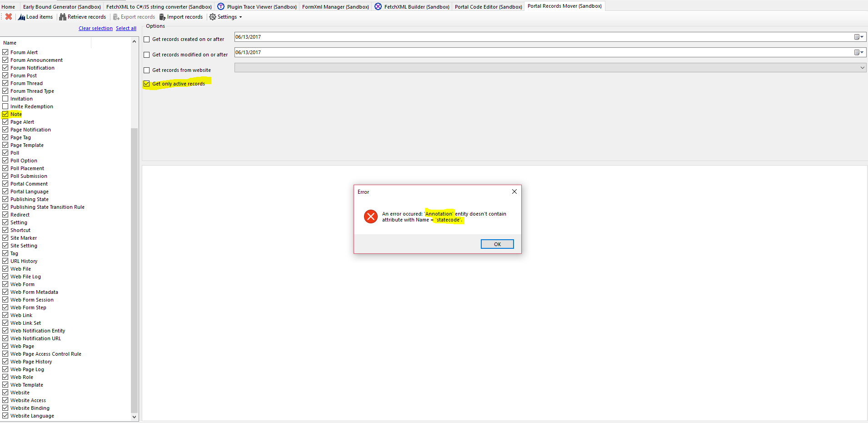
Task: Click OK in the Error dialog
Action: coord(497,244)
